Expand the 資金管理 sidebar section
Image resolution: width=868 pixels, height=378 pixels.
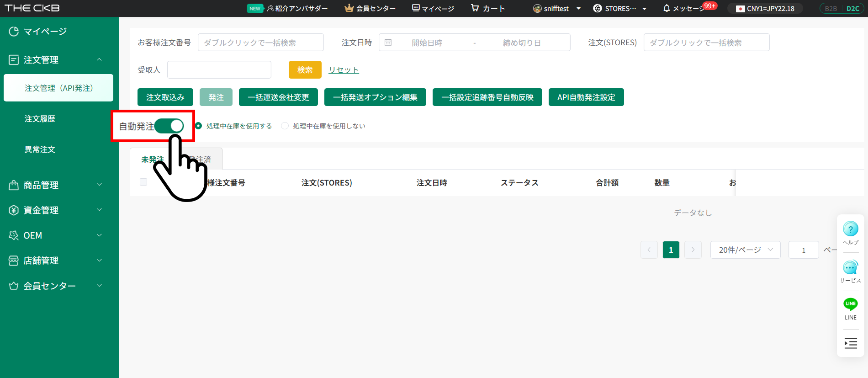pos(100,210)
